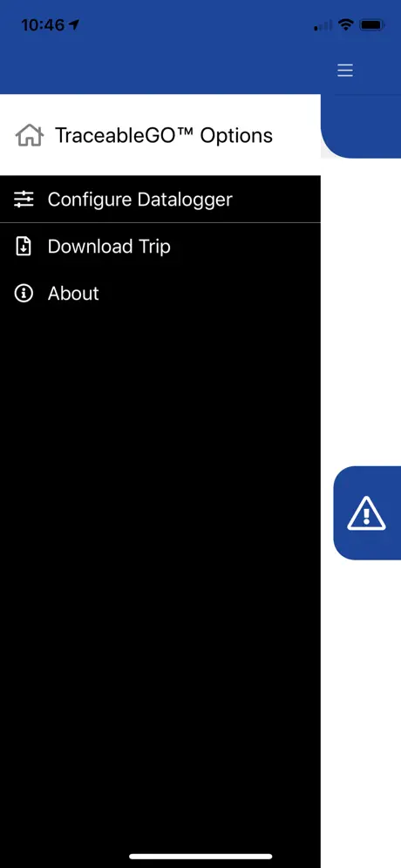401x868 pixels.
Task: Select the Download Trip menu entry
Action: pos(160,247)
